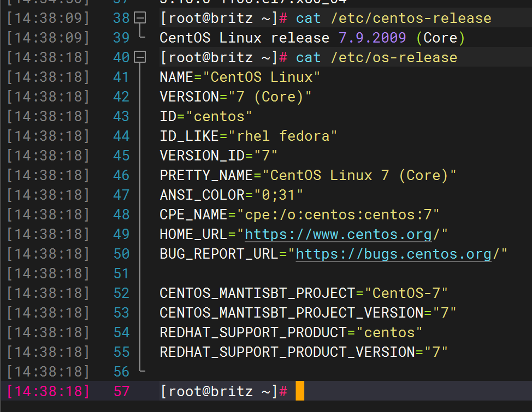The width and height of the screenshot is (532, 412).
Task: Click the [root@britz ~]# prompt on line 40
Action: pyautogui.click(x=223, y=57)
